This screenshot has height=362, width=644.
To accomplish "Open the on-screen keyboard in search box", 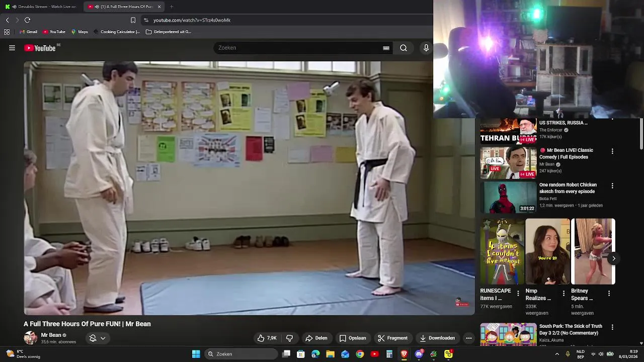I will [386, 48].
